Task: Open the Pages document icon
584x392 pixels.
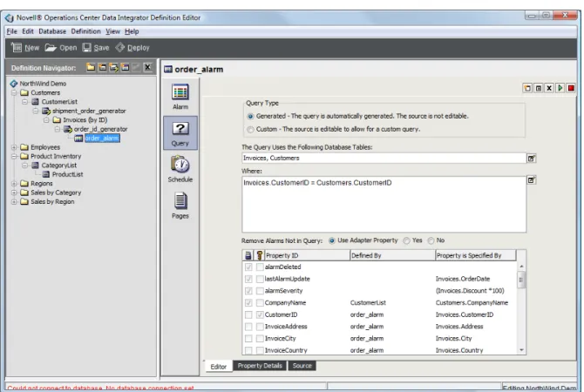Action: pos(180,201)
